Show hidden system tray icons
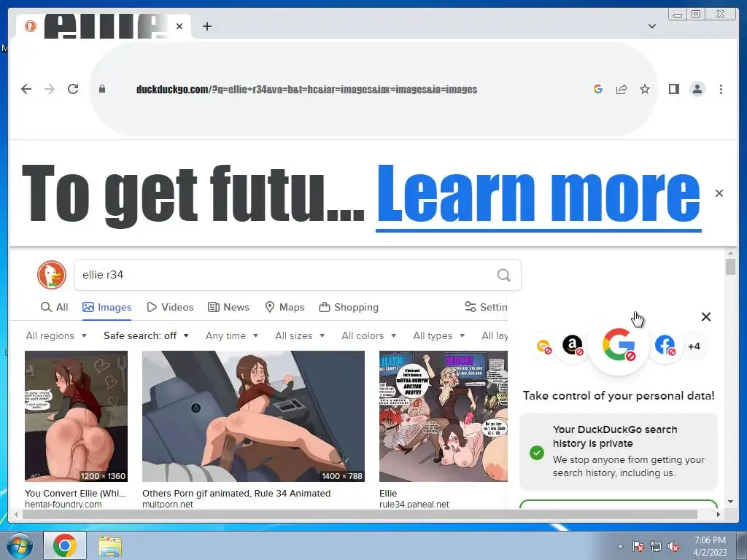This screenshot has height=560, width=747. click(620, 546)
